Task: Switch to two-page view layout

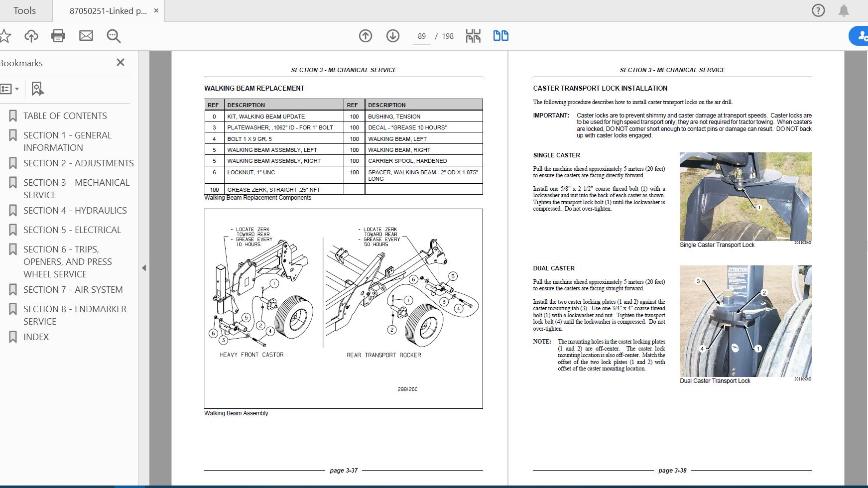Action: (500, 35)
